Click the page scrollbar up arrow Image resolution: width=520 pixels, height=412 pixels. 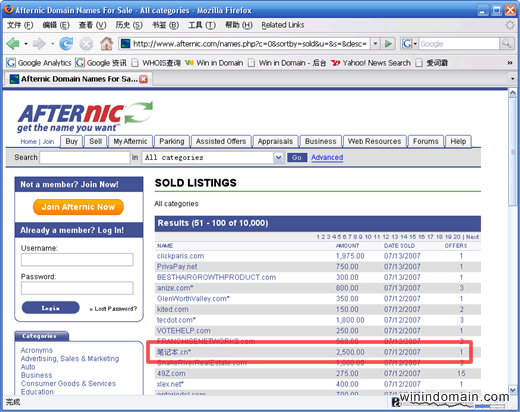tap(512, 93)
